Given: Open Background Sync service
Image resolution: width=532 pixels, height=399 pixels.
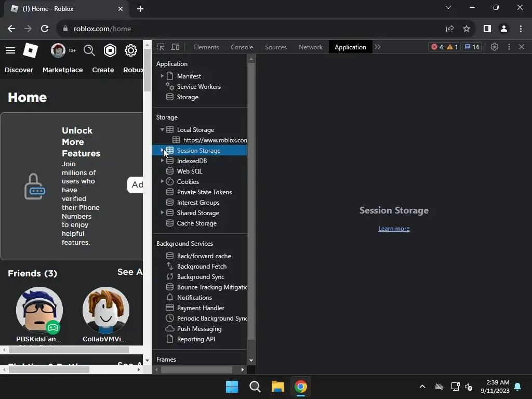Looking at the screenshot, I should tap(201, 277).
